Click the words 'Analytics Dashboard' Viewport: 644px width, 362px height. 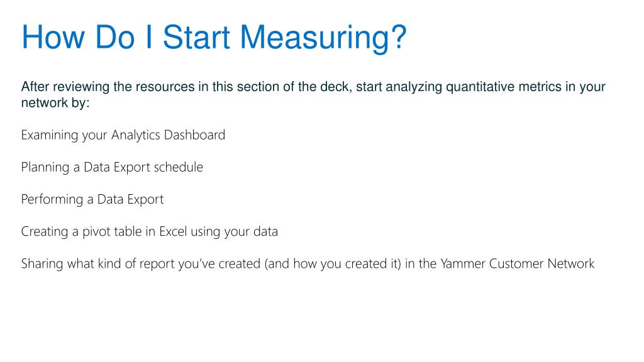coord(169,135)
